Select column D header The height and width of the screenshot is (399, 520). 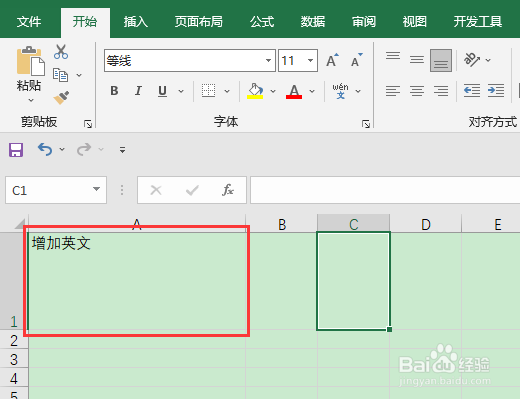click(426, 223)
